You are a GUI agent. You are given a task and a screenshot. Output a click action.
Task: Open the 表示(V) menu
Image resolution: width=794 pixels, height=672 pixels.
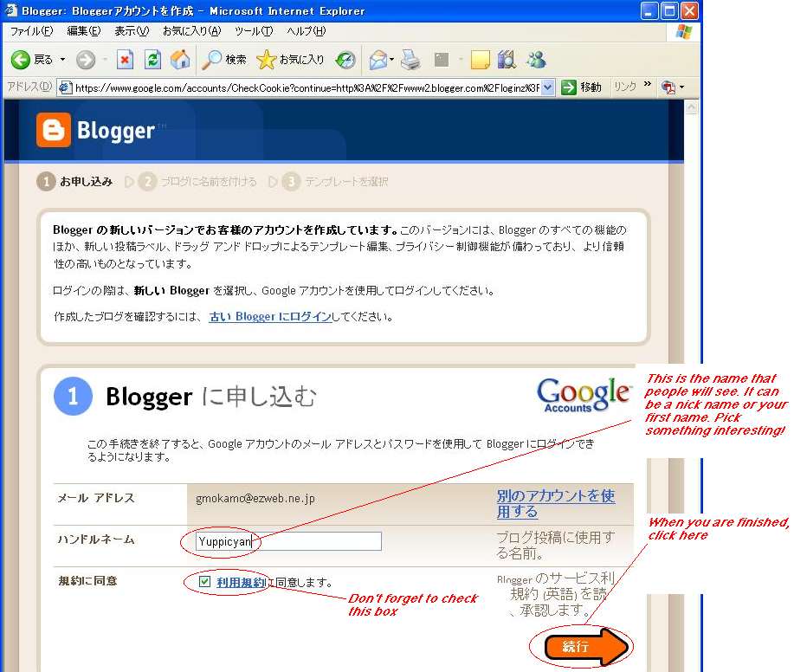132,31
